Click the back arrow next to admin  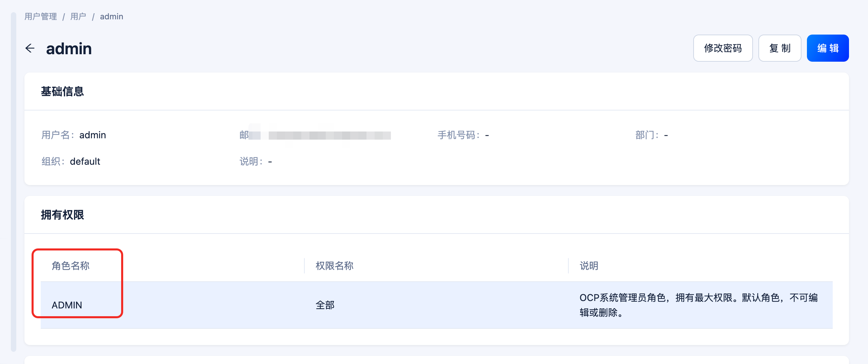[x=30, y=48]
